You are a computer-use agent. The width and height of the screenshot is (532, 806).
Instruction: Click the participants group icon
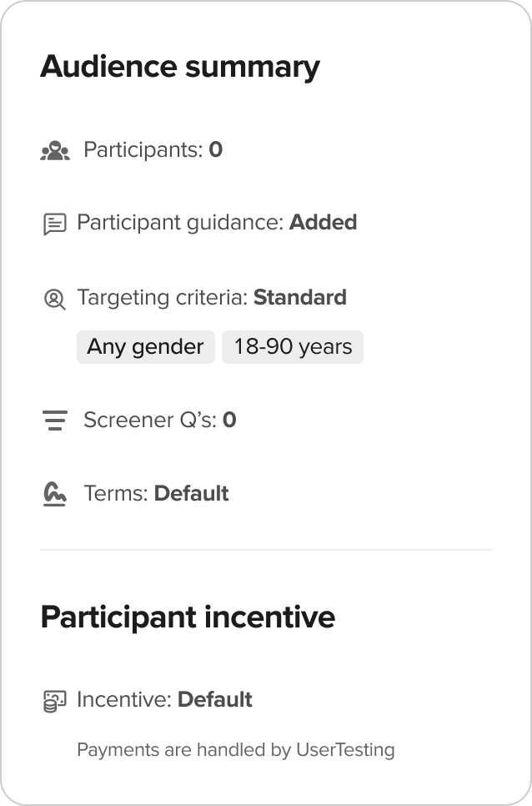pyautogui.click(x=55, y=151)
